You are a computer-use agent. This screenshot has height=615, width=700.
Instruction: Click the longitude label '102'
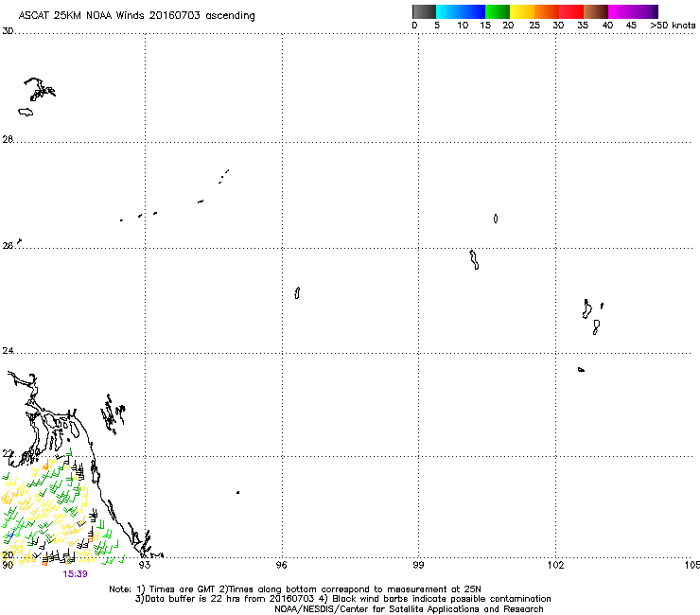tap(555, 565)
